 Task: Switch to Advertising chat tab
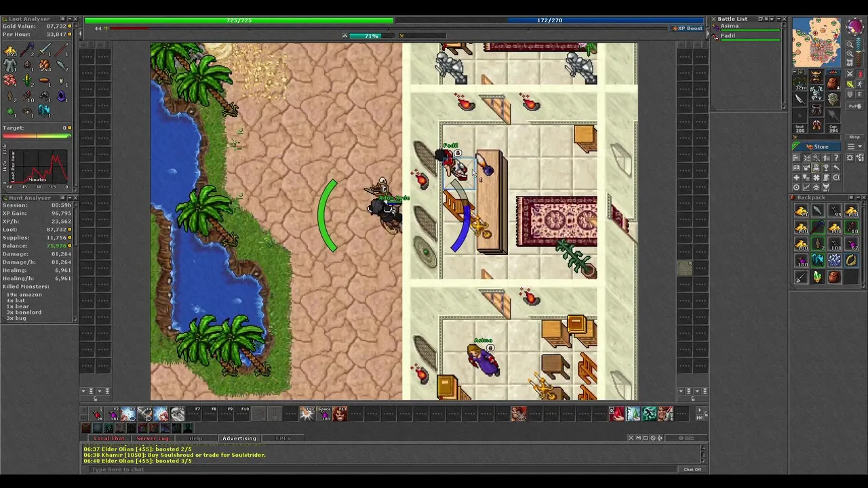click(x=239, y=439)
